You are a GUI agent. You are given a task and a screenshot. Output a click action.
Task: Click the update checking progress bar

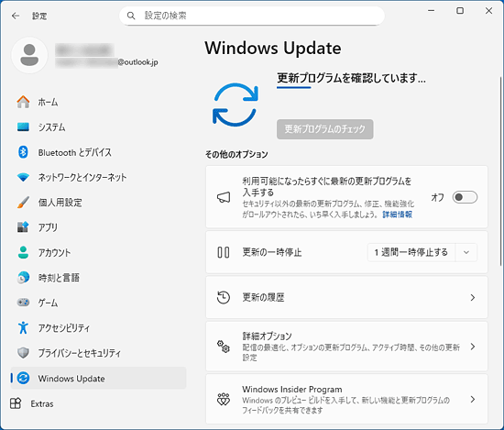tap(294, 87)
